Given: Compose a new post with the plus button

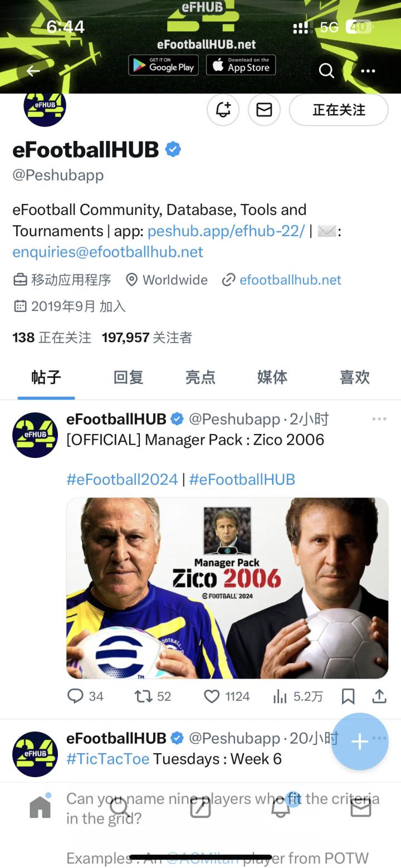Looking at the screenshot, I should (x=360, y=742).
